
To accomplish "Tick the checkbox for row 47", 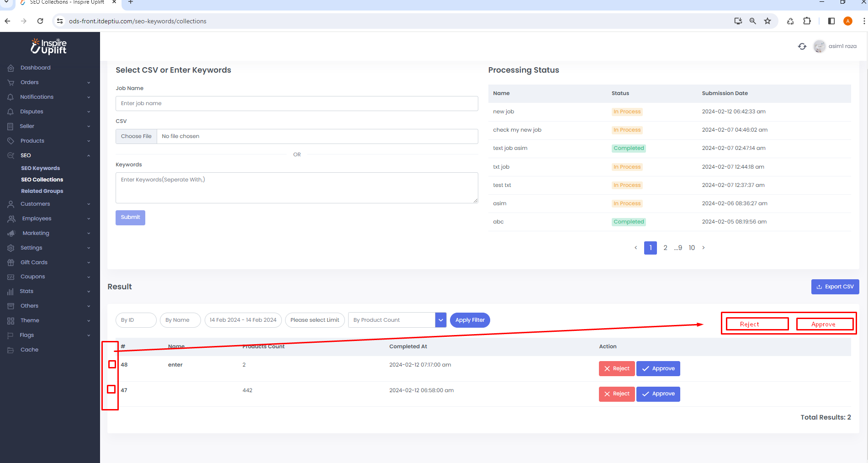I will tap(111, 389).
